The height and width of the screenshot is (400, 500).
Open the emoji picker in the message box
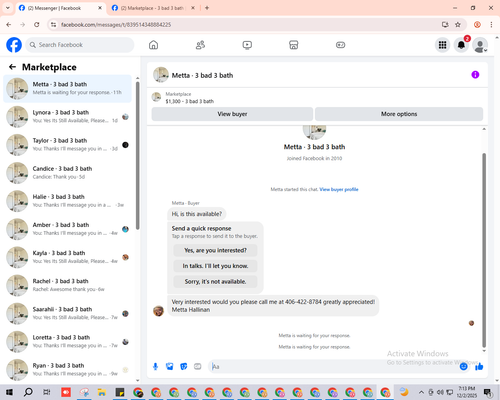[x=463, y=367]
